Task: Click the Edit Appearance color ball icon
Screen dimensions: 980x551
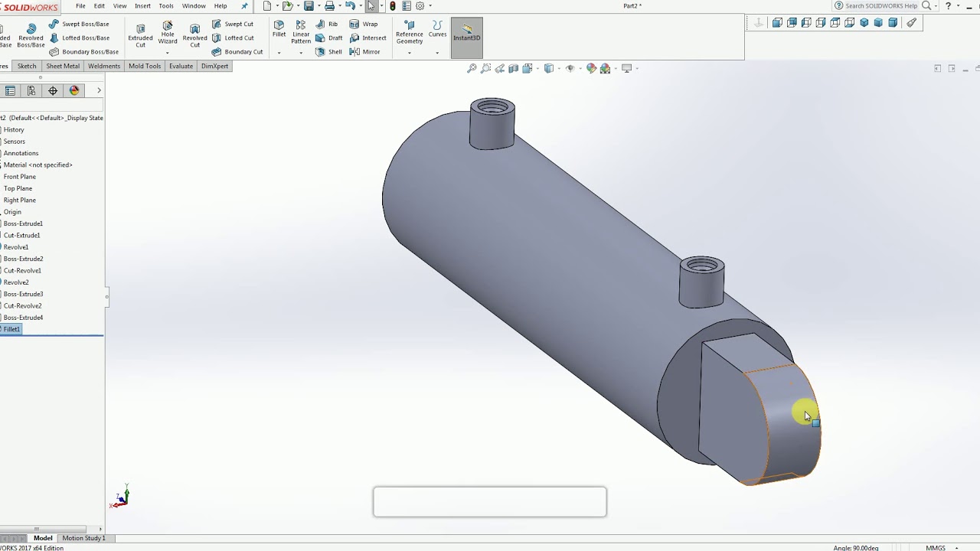Action: tap(591, 68)
